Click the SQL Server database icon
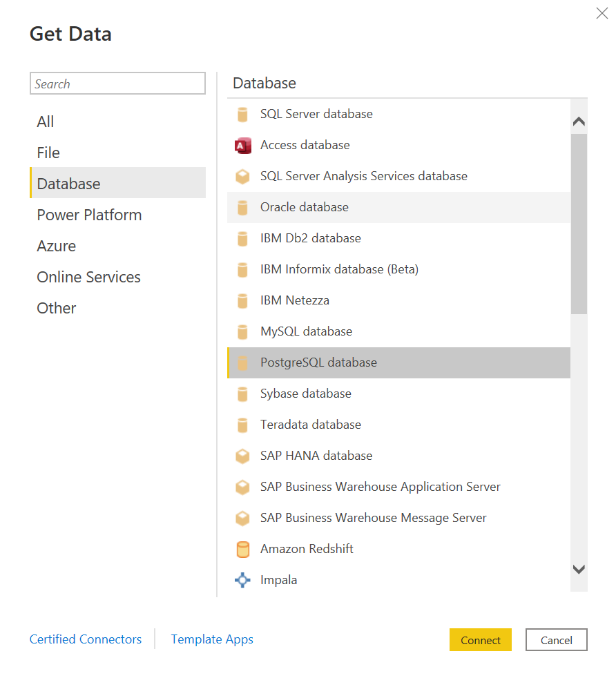 point(242,115)
